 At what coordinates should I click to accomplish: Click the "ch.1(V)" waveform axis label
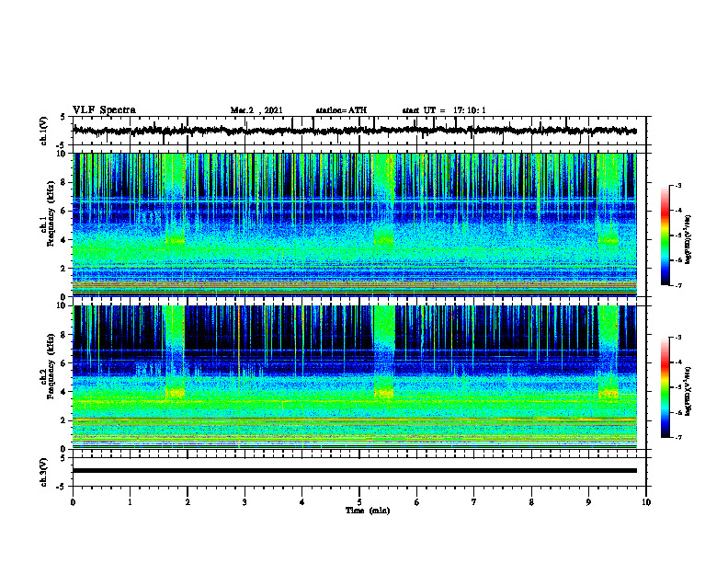pyautogui.click(x=44, y=131)
